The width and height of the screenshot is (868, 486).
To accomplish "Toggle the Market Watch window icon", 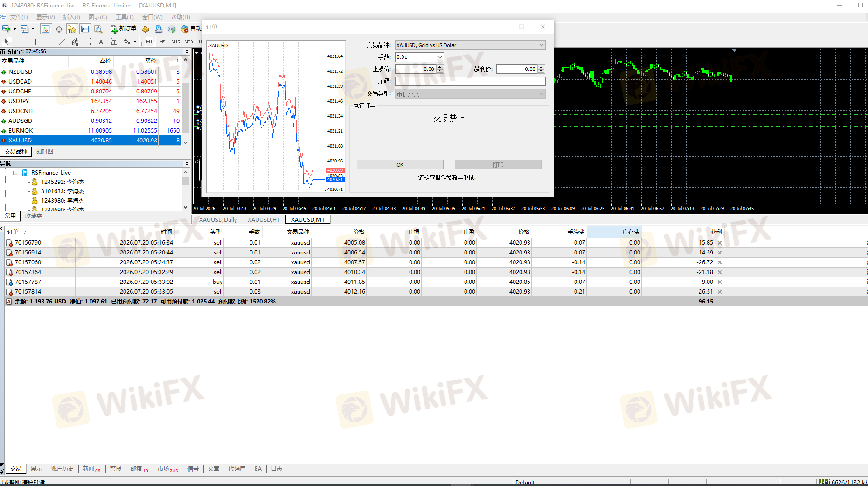I will [45, 29].
